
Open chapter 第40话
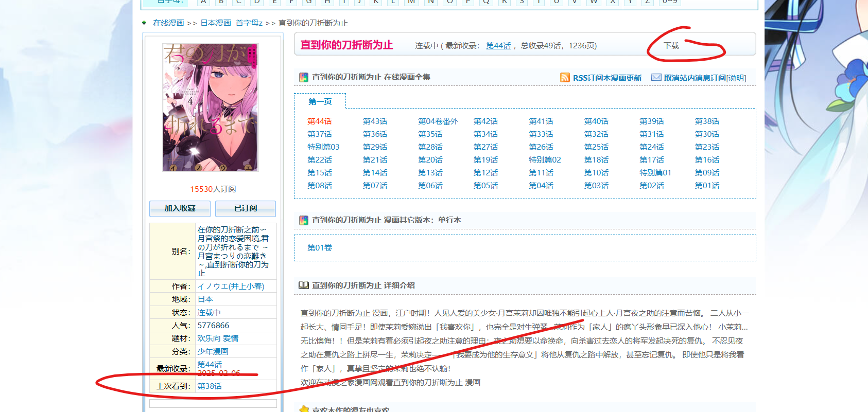(x=596, y=121)
